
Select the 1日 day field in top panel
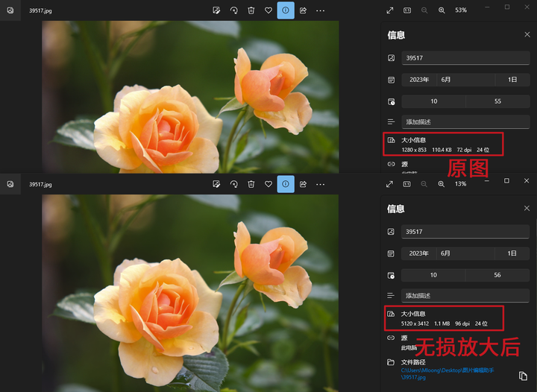(x=512, y=80)
